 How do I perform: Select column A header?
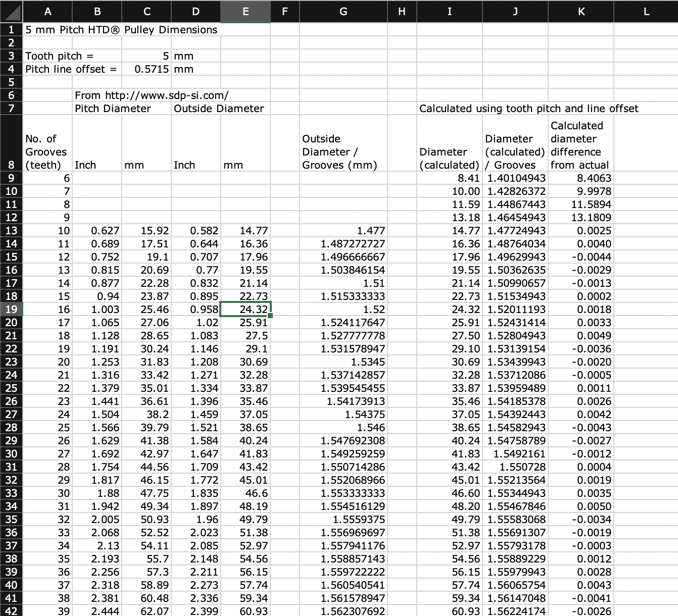(x=47, y=11)
